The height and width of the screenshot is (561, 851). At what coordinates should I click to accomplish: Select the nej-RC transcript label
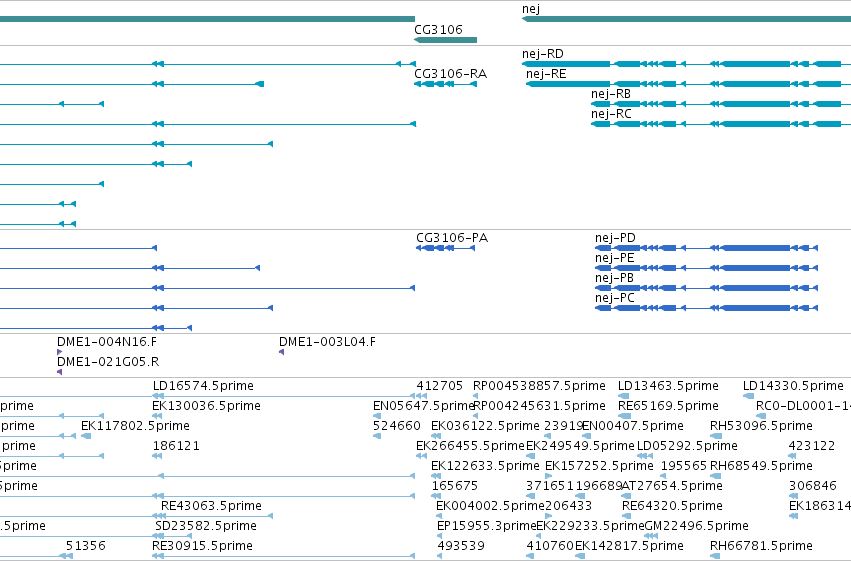pyautogui.click(x=611, y=114)
